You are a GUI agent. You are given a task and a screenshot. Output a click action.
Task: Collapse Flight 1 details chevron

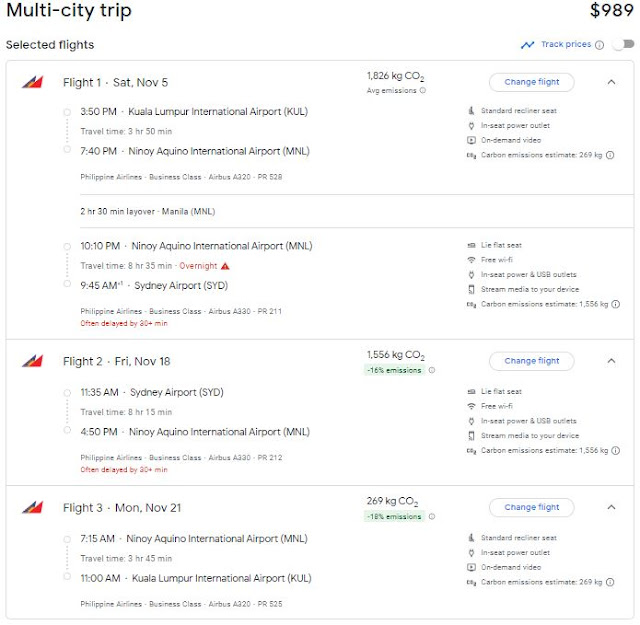click(x=612, y=82)
